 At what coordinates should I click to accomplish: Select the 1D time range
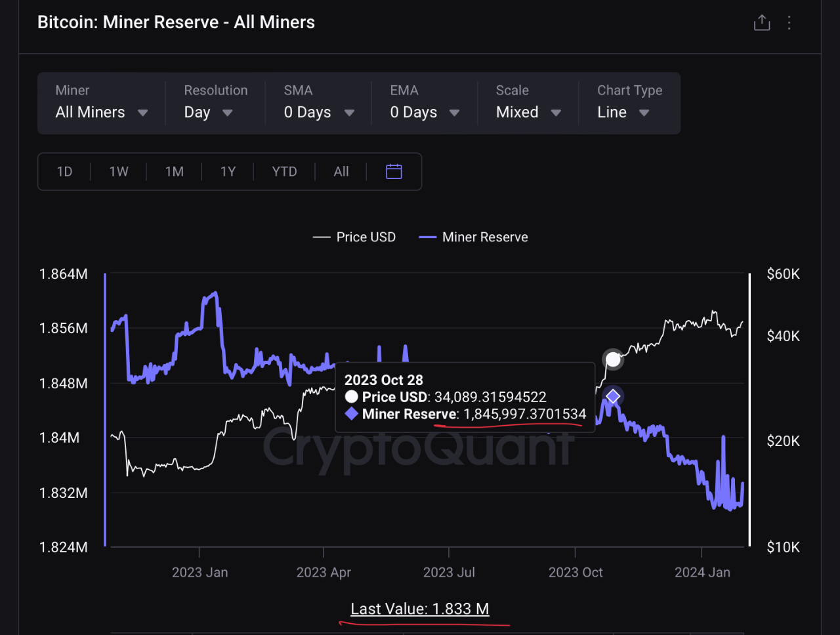(x=64, y=172)
